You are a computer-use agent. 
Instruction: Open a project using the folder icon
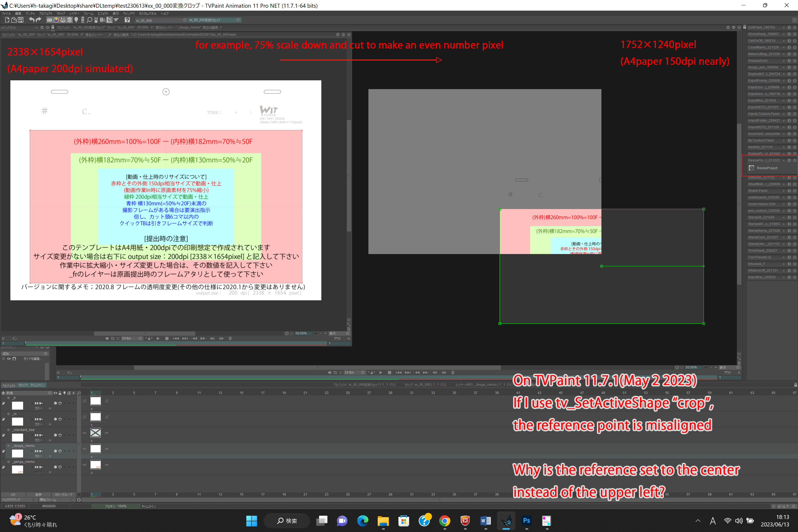pyautogui.click(x=14, y=20)
